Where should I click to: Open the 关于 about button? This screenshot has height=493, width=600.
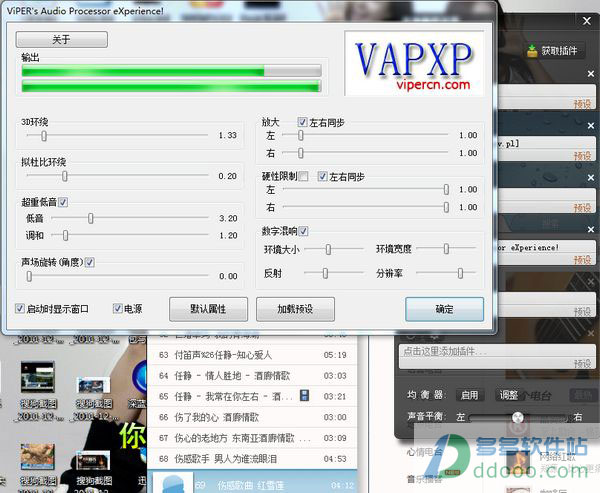pyautogui.click(x=62, y=39)
